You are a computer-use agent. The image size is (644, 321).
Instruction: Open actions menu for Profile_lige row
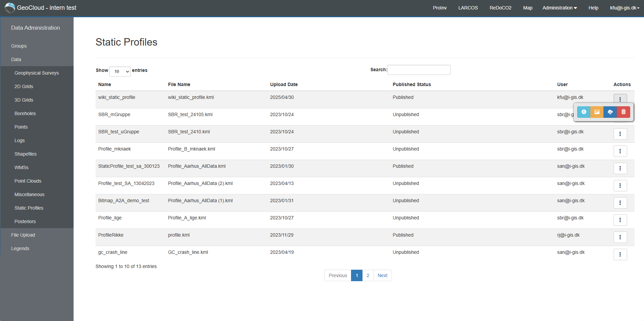pos(620,220)
